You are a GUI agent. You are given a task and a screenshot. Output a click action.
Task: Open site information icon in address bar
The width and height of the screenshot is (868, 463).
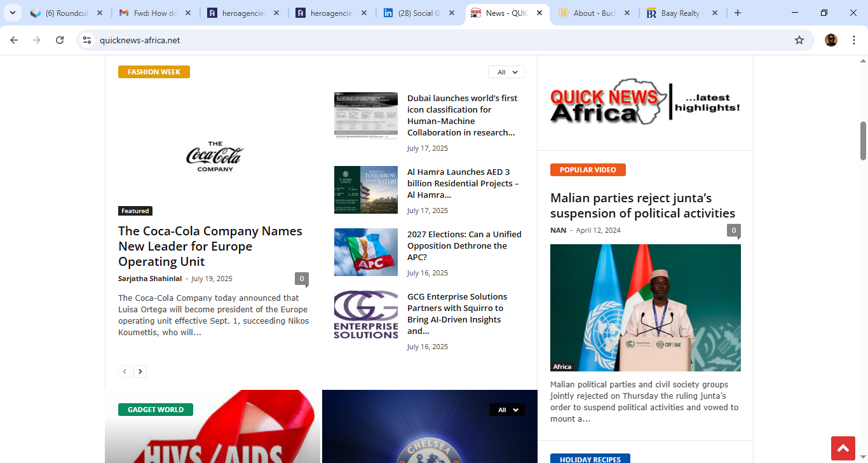coord(87,40)
